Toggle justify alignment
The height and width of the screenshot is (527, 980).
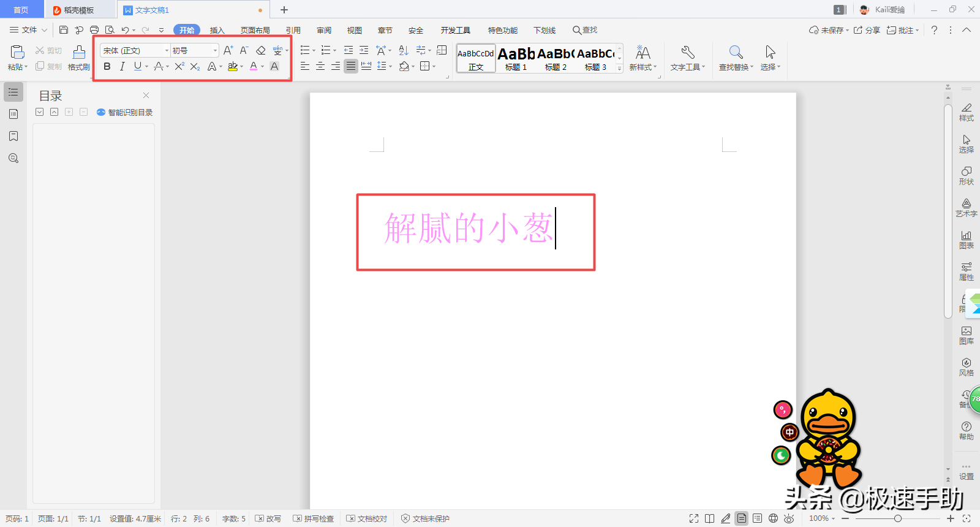click(x=350, y=66)
